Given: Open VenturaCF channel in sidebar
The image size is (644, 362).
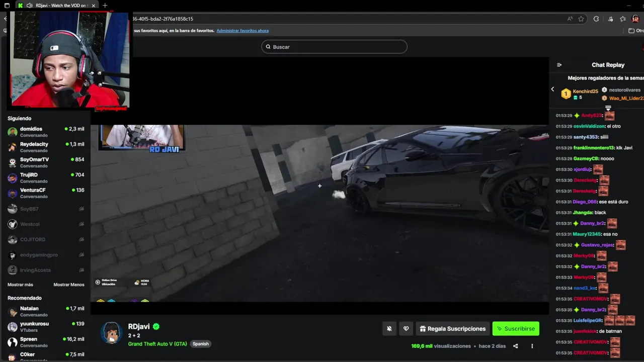Looking at the screenshot, I should click(45, 193).
